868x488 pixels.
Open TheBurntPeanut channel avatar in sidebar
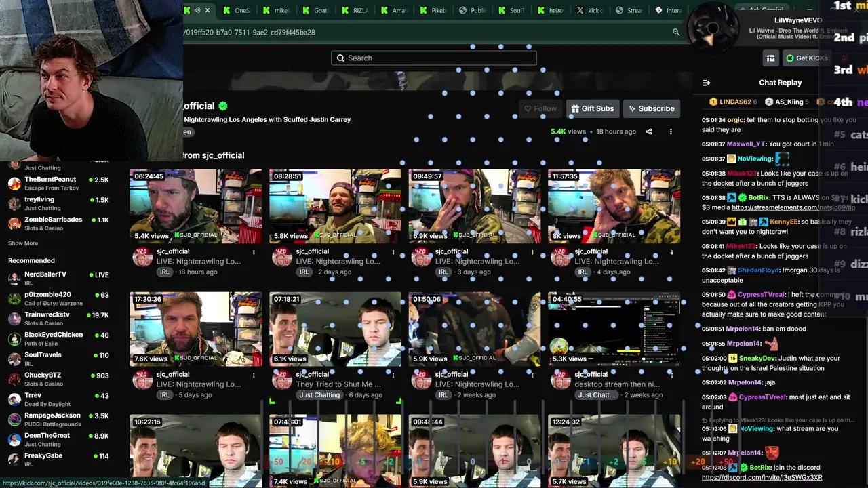[x=14, y=183]
